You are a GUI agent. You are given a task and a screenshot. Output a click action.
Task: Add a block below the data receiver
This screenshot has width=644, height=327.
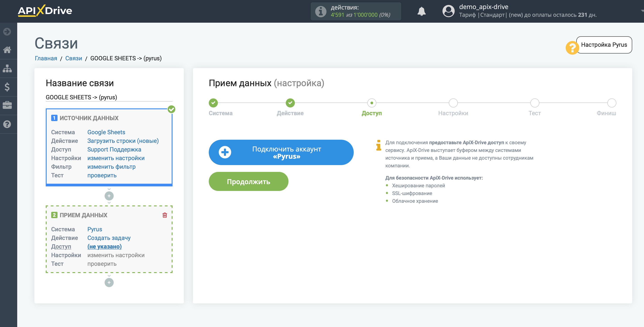click(x=109, y=282)
